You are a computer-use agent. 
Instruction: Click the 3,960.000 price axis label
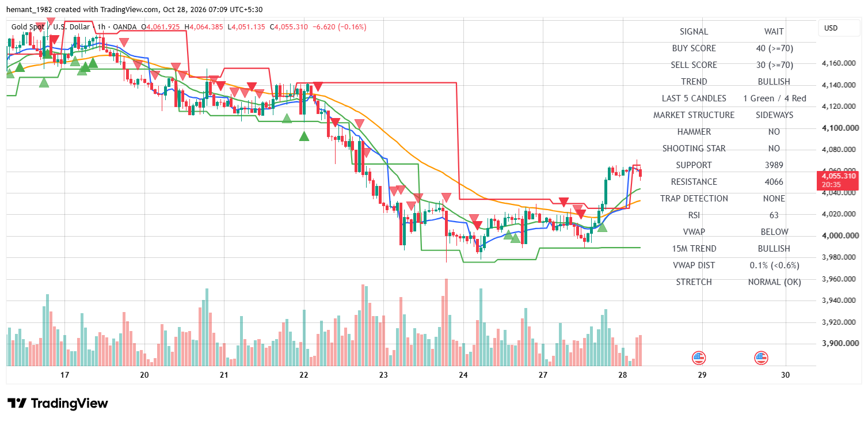(839, 279)
